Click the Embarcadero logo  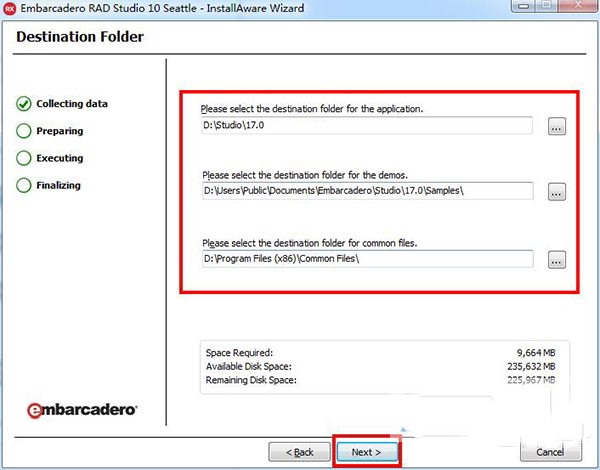point(82,410)
